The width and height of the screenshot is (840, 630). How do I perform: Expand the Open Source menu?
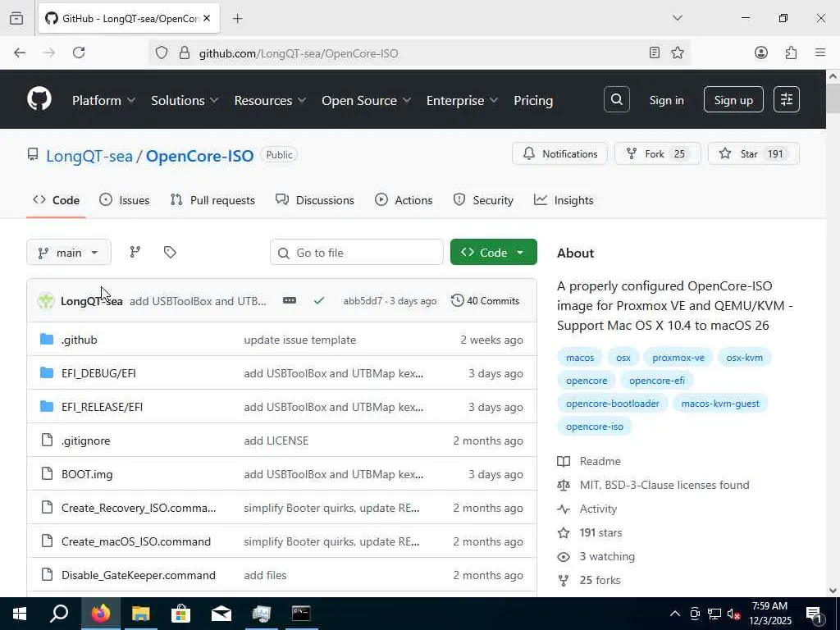[366, 100]
